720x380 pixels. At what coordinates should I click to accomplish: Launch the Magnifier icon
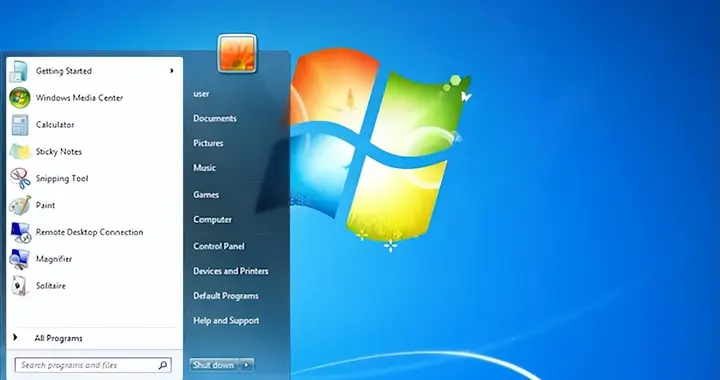[20, 259]
